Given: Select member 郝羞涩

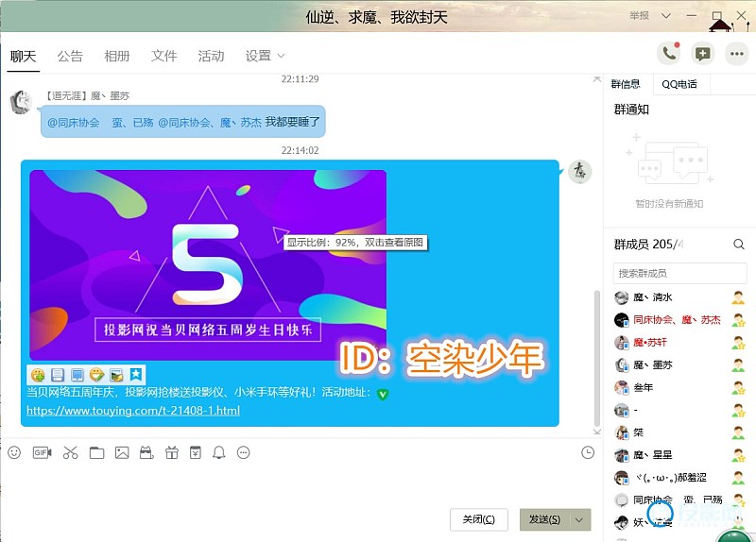Looking at the screenshot, I should point(679,478).
